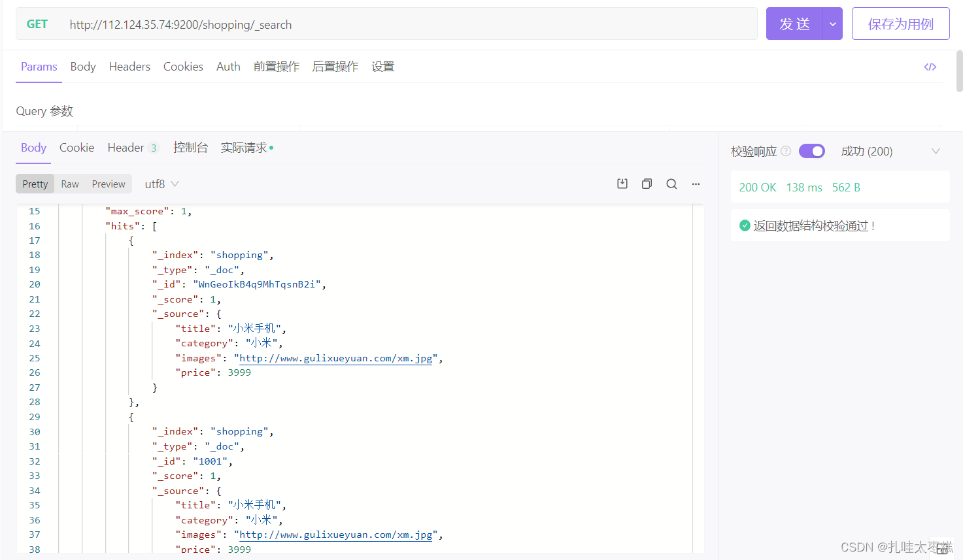The image size is (963, 560).
Task: Click the Query 参数 heading
Action: pyautogui.click(x=44, y=111)
